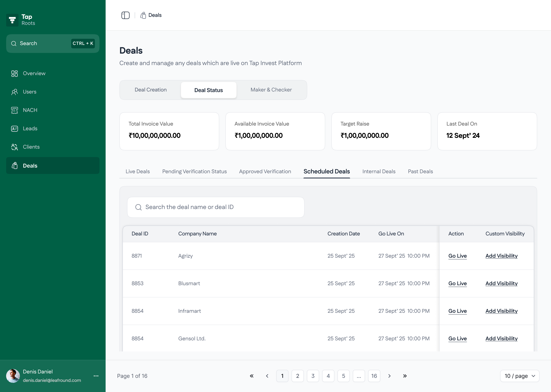Open the 10 / page dropdown
Screen dimensions: 551x392
coord(520,376)
